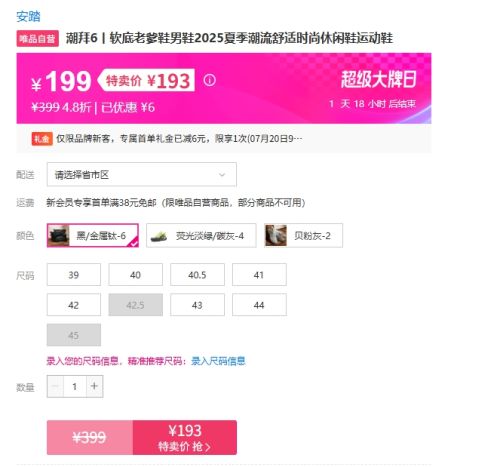Select size 40.5
The width and height of the screenshot is (500, 467).
pos(197,275)
